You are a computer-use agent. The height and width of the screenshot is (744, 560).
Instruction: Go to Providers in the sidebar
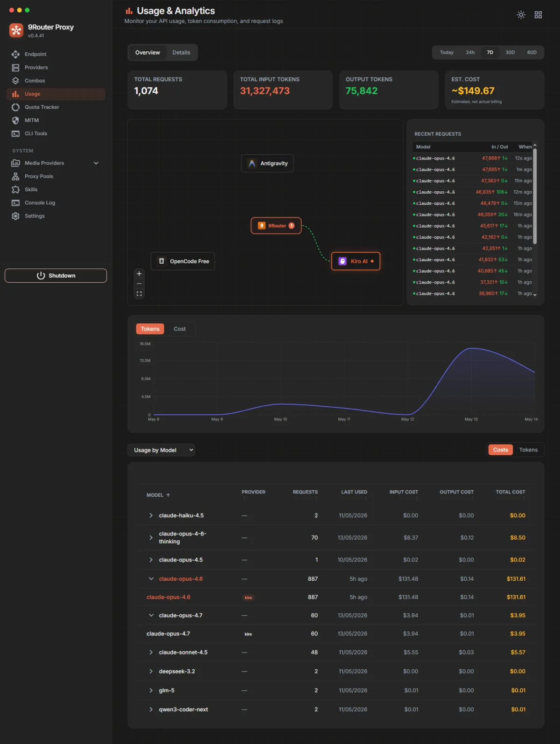pyautogui.click(x=56, y=68)
